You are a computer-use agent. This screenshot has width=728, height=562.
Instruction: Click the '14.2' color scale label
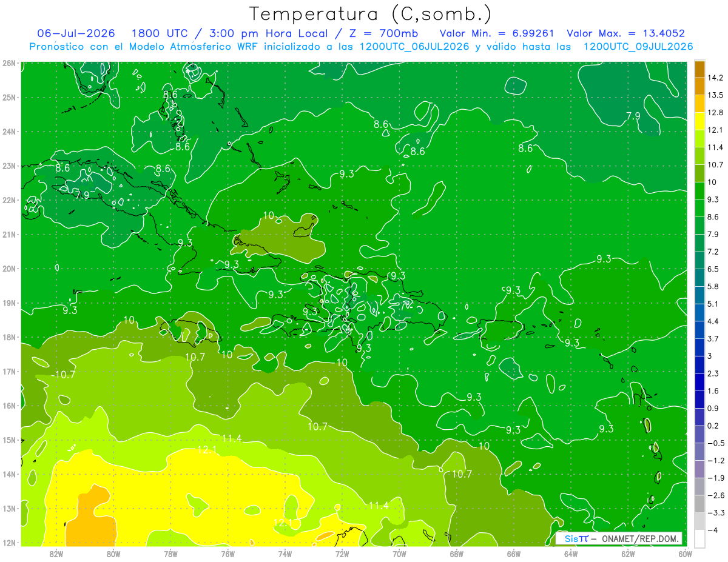click(x=716, y=78)
